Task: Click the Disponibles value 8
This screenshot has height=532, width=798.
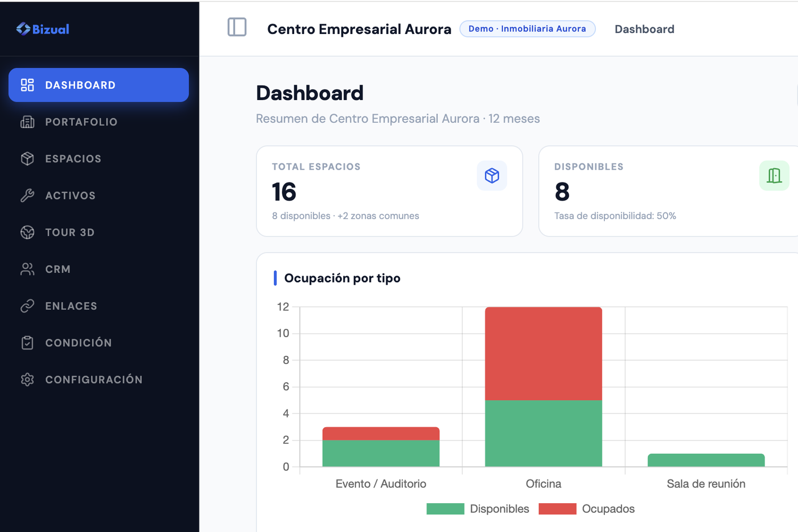Action: pos(562,192)
